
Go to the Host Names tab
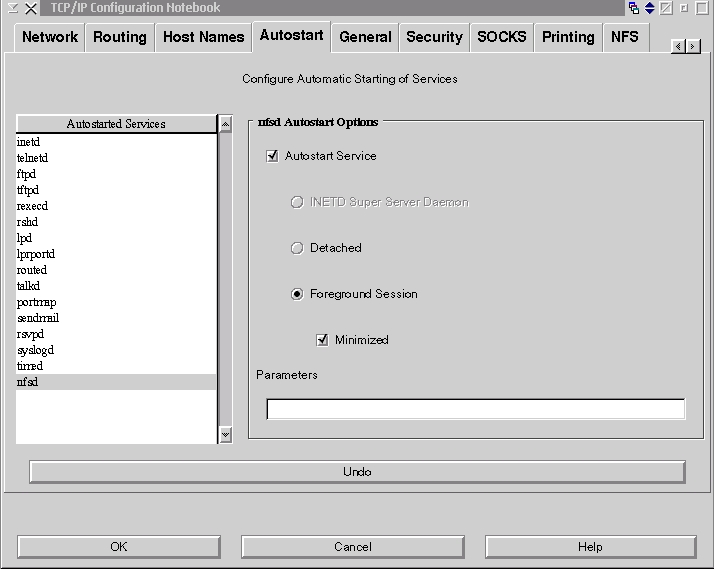point(203,37)
